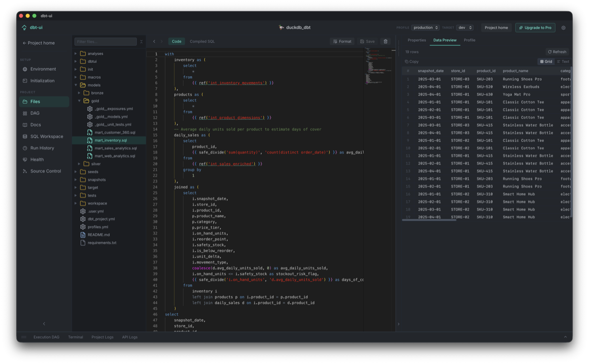
Task: Collapse all folders in file tree
Action: [x=141, y=42]
